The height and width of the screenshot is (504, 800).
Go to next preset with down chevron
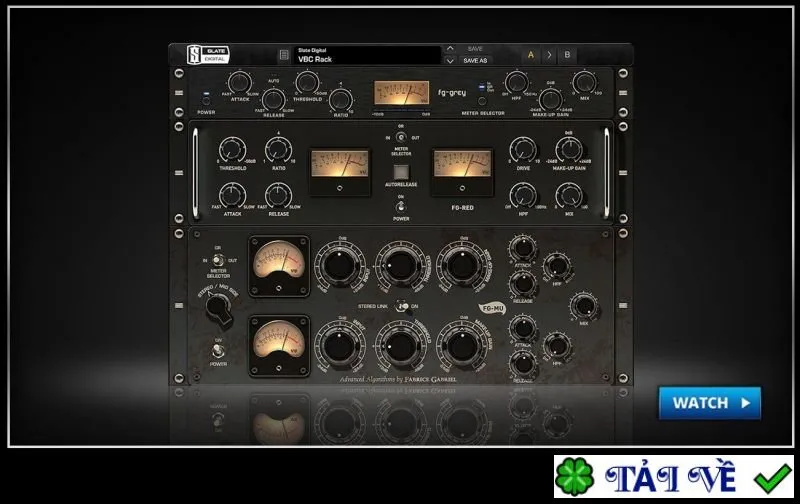[450, 61]
